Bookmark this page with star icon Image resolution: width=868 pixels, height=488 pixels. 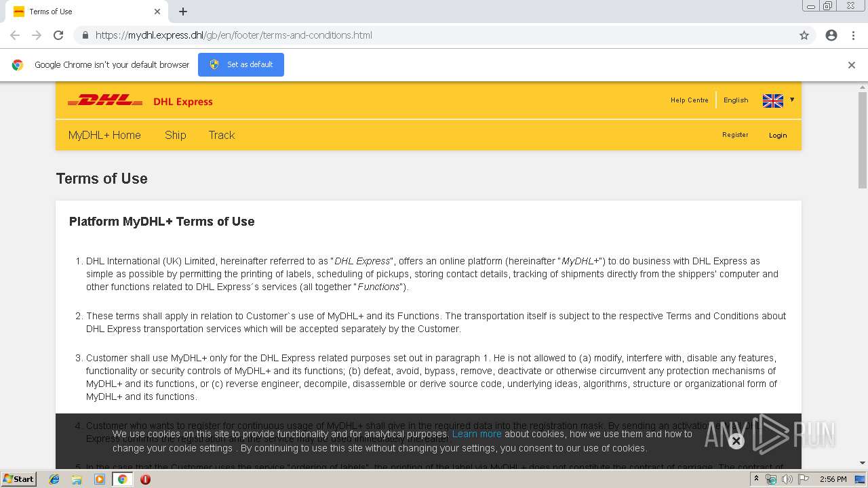coord(804,35)
